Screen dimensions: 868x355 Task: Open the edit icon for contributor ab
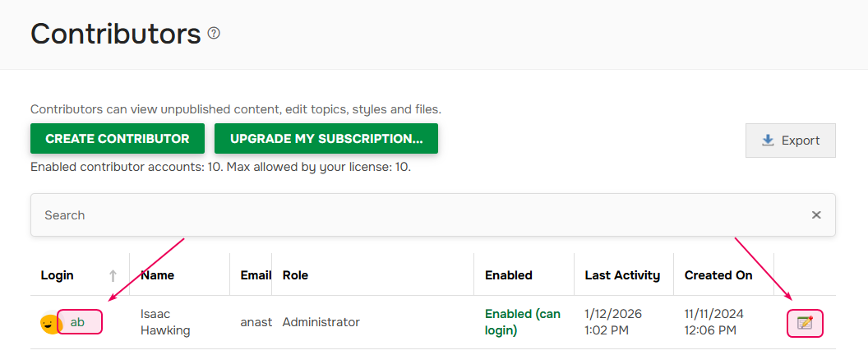tap(805, 323)
